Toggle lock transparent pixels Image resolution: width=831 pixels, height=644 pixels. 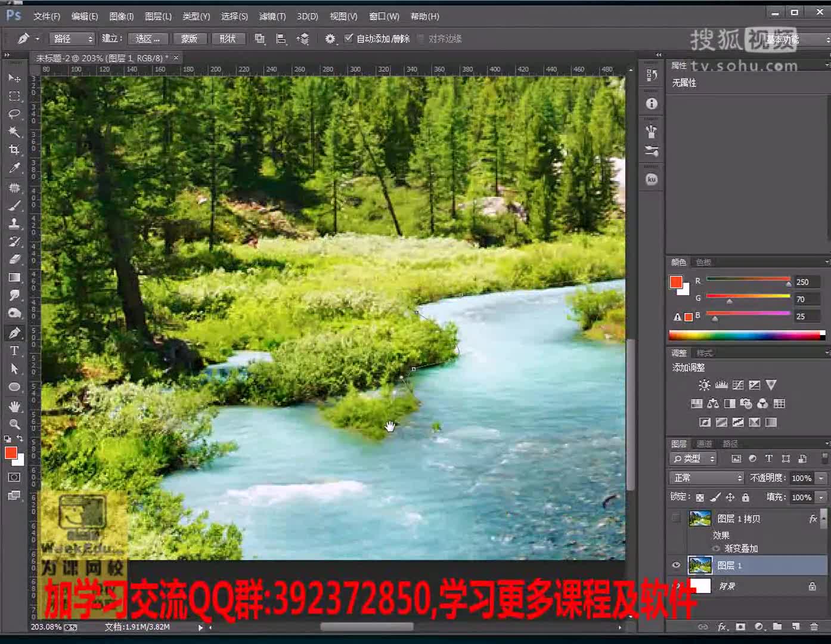[x=700, y=497]
